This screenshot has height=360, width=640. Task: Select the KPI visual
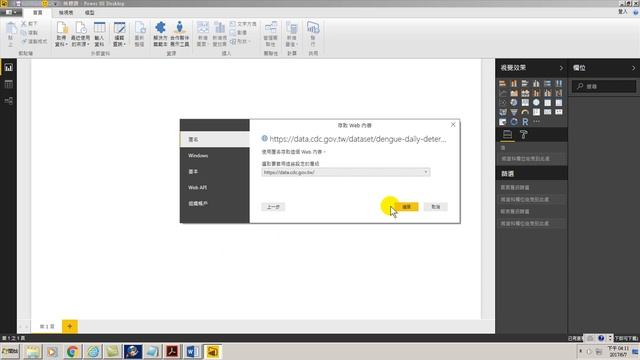point(559,112)
